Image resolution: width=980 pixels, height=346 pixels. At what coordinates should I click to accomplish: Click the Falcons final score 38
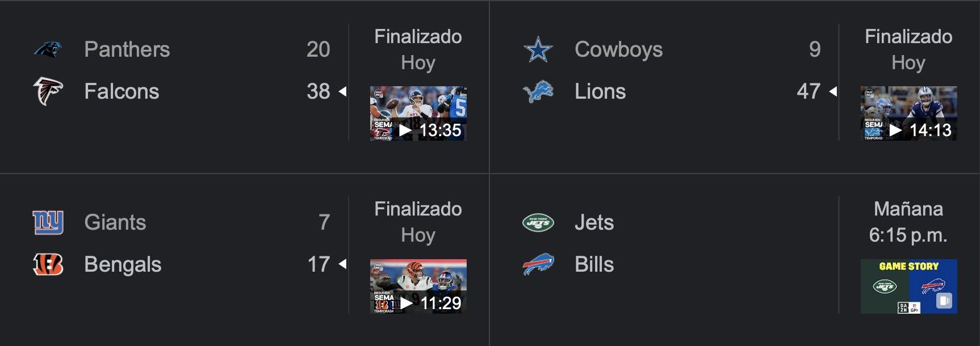pos(318,91)
